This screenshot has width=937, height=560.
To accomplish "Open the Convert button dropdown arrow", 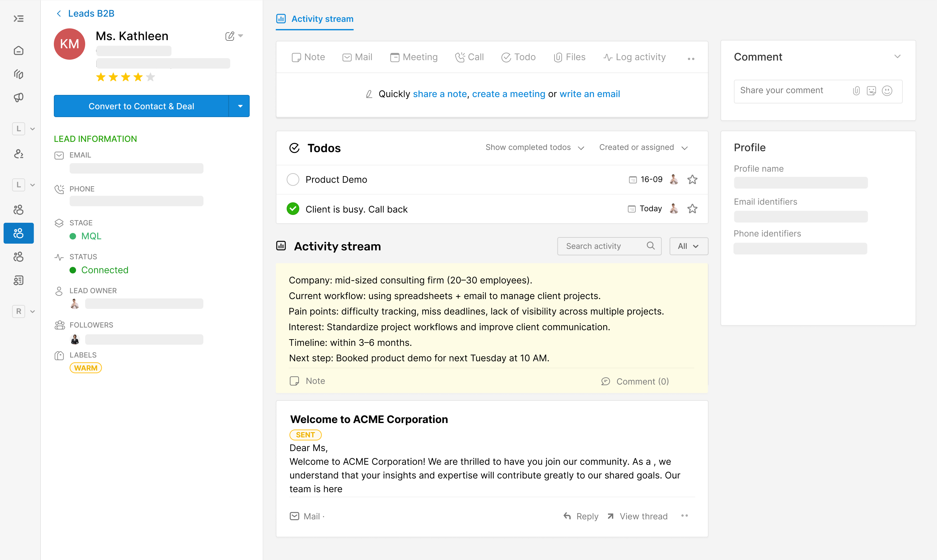I will [x=240, y=106].
